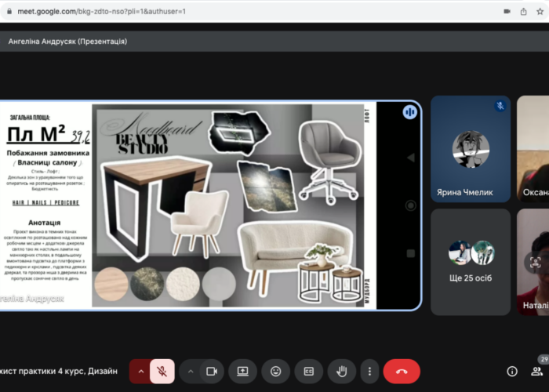This screenshot has width=549, height=392.
Task: Open the meeting details info icon
Action: coord(512,371)
